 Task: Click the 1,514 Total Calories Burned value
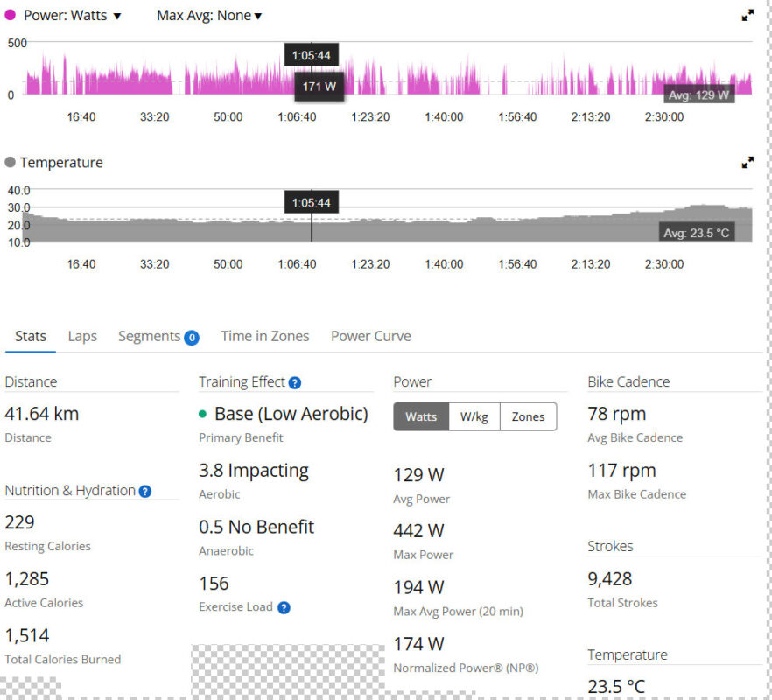coord(26,635)
